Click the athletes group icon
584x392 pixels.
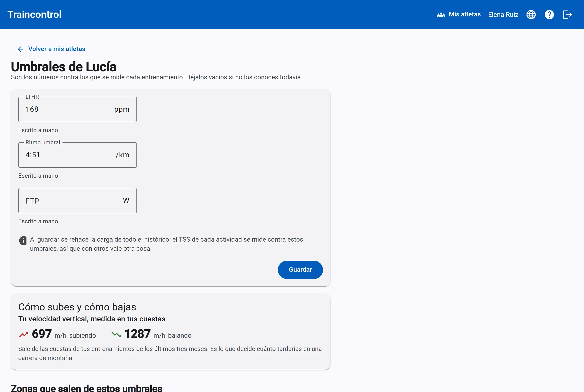click(441, 15)
